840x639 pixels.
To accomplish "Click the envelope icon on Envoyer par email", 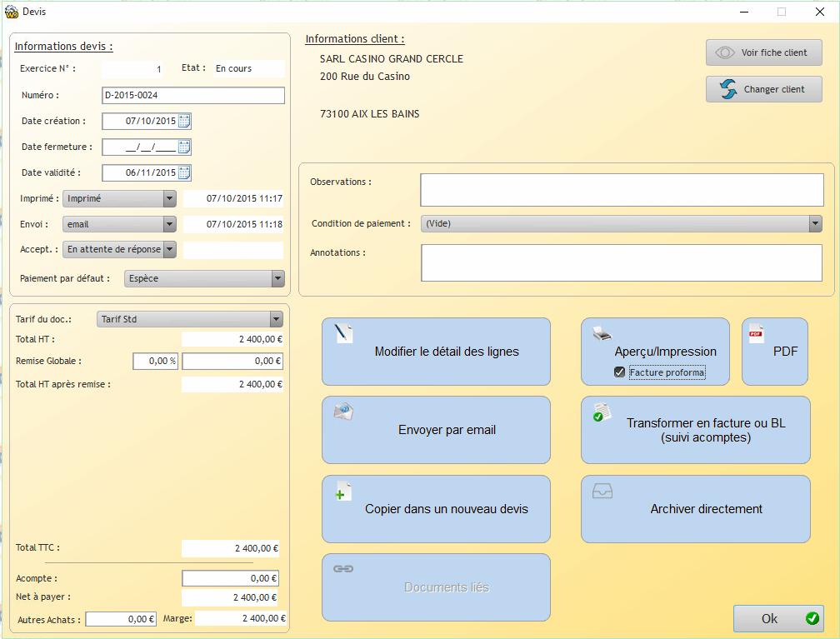I will pyautogui.click(x=344, y=410).
